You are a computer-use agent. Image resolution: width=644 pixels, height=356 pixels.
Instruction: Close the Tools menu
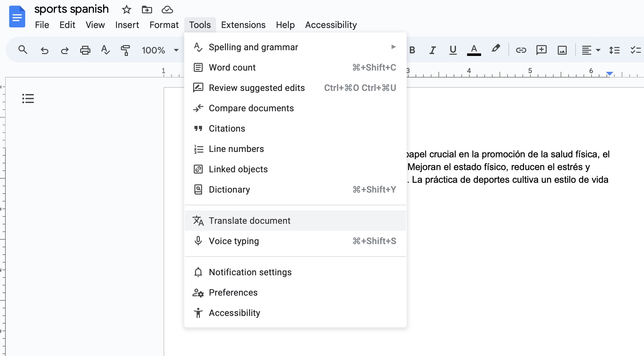[x=200, y=25]
